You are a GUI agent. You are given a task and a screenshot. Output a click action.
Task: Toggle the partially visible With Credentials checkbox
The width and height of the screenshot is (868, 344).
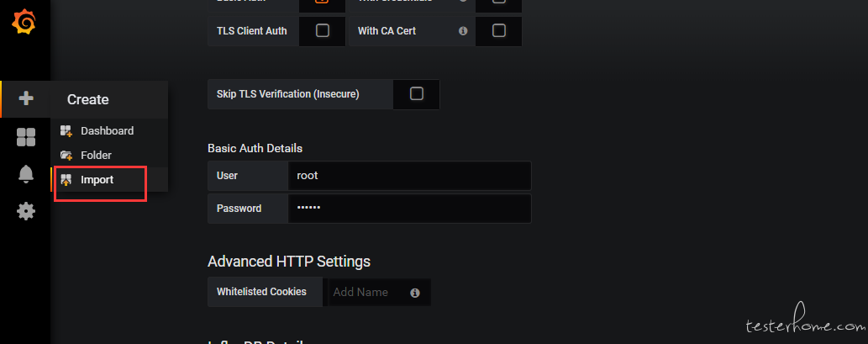coord(499,3)
